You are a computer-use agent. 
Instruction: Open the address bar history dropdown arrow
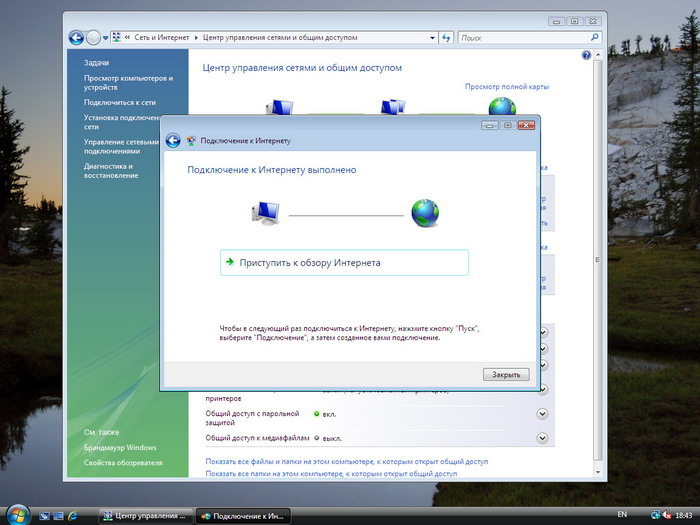pos(432,38)
